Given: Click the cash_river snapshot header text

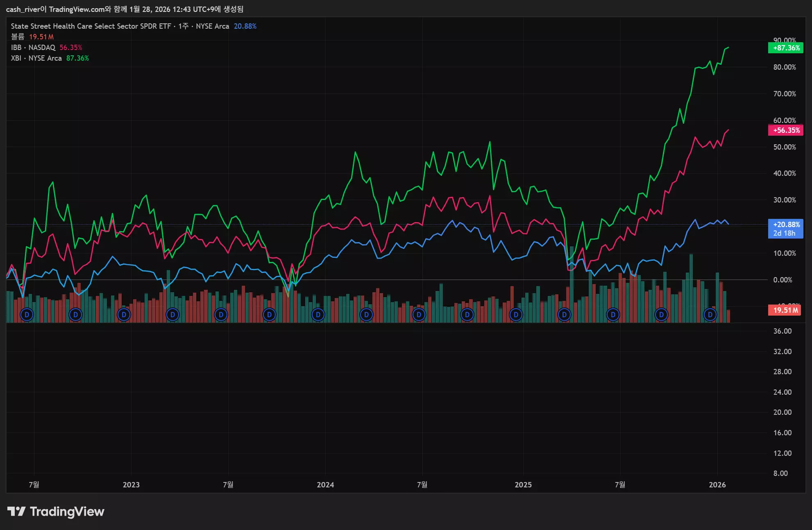Looking at the screenshot, I should click(125, 9).
